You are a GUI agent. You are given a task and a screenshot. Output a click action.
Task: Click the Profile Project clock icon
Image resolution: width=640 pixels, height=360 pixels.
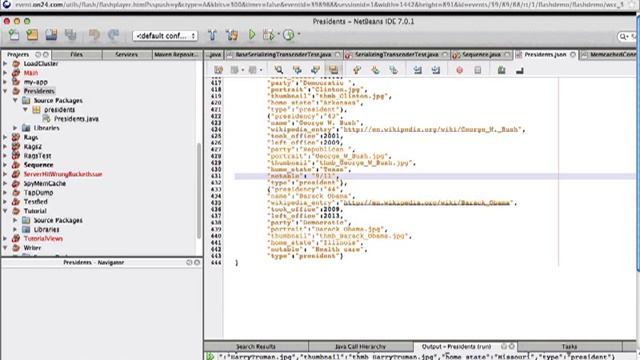coord(289,35)
